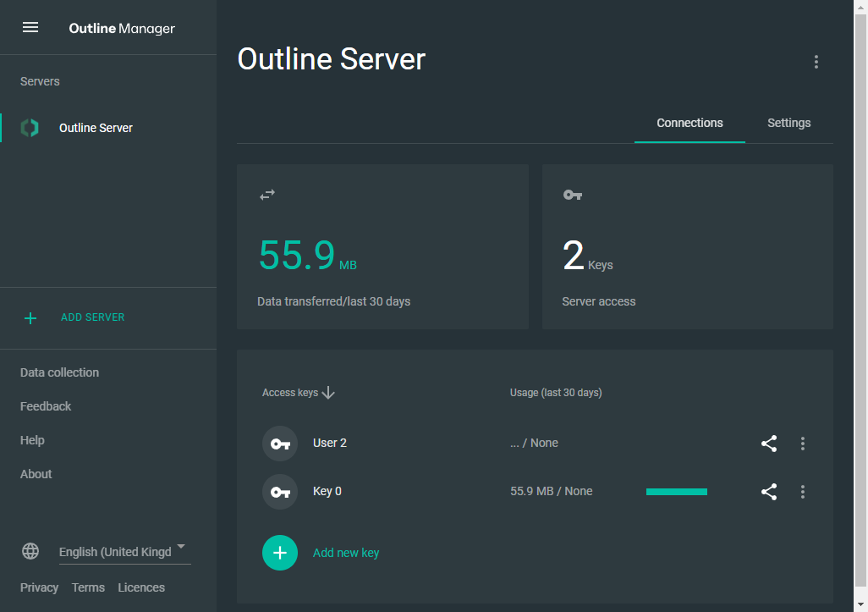Switch to the Connections tab

pos(689,123)
